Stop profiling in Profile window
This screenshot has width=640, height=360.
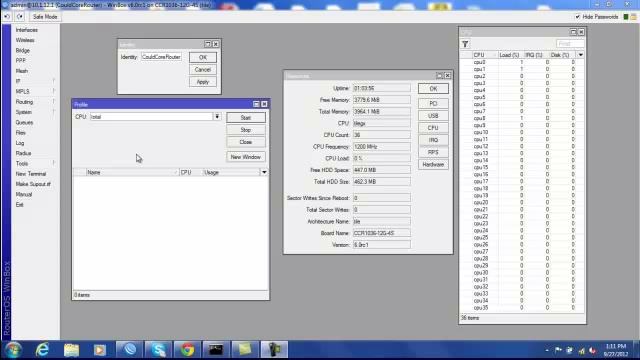coord(246,130)
